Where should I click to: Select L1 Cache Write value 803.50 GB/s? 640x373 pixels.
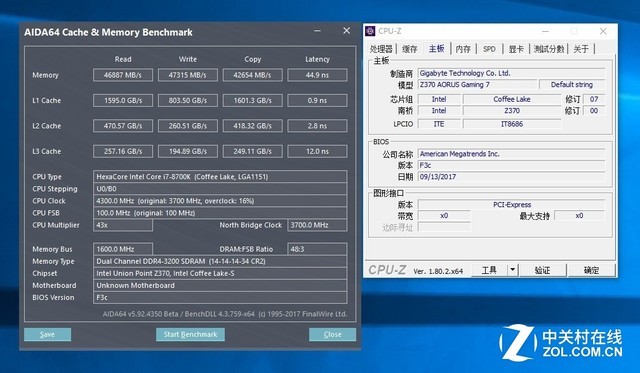click(188, 100)
